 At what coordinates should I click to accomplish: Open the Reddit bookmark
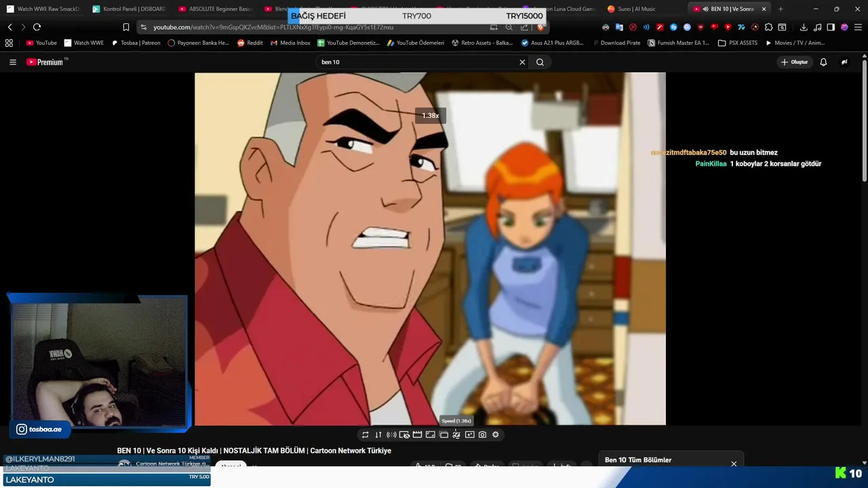(250, 43)
